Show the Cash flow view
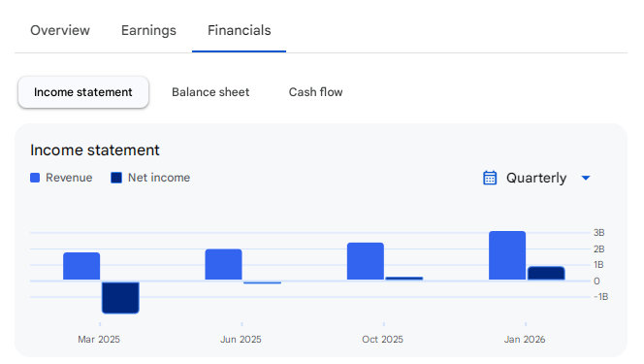 (x=315, y=92)
